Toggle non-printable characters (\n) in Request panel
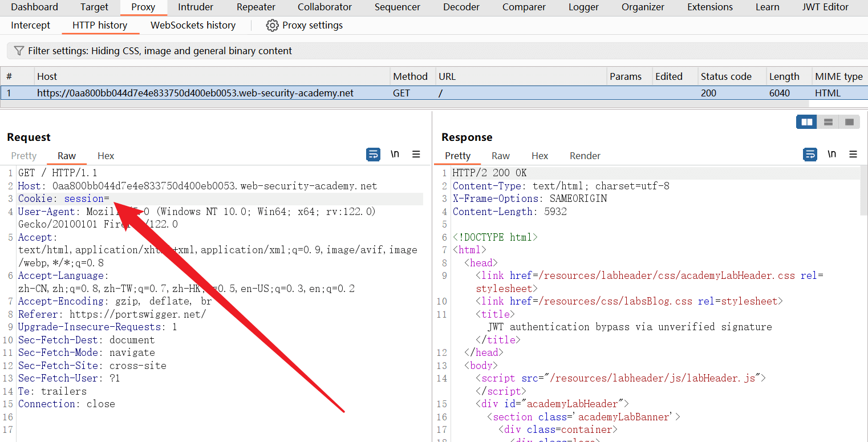 coord(395,155)
